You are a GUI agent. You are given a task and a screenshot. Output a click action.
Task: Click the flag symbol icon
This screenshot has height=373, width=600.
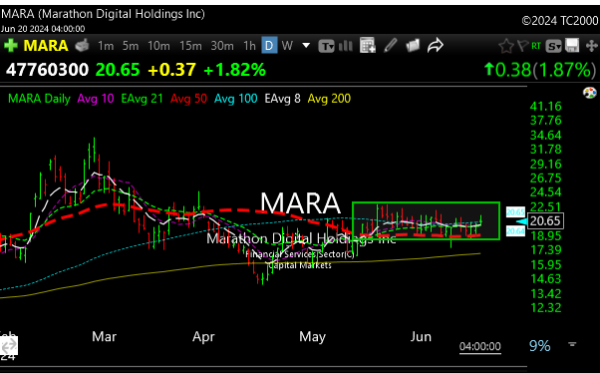click(x=522, y=46)
